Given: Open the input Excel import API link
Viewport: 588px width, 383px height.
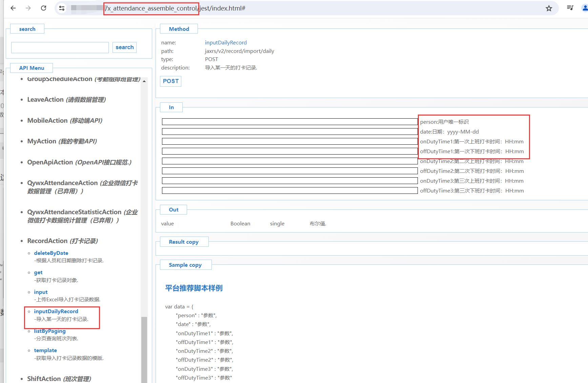Looking at the screenshot, I should click(x=41, y=292).
